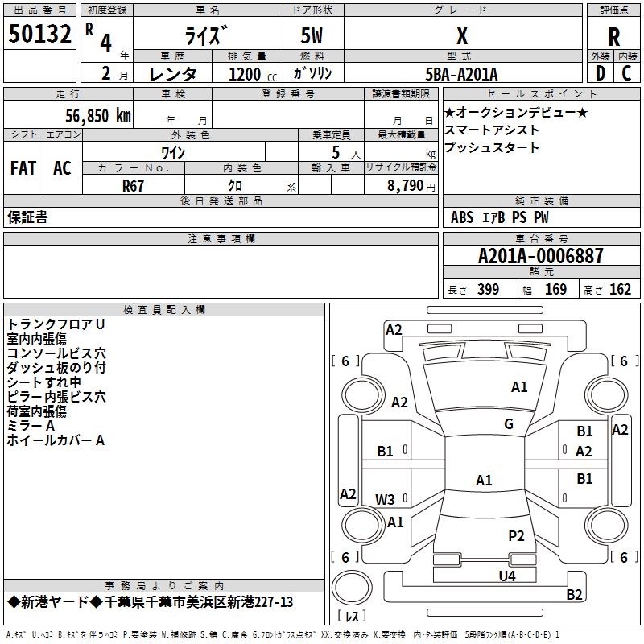Click width value 169
This screenshot has width=644, height=644.
(555, 290)
